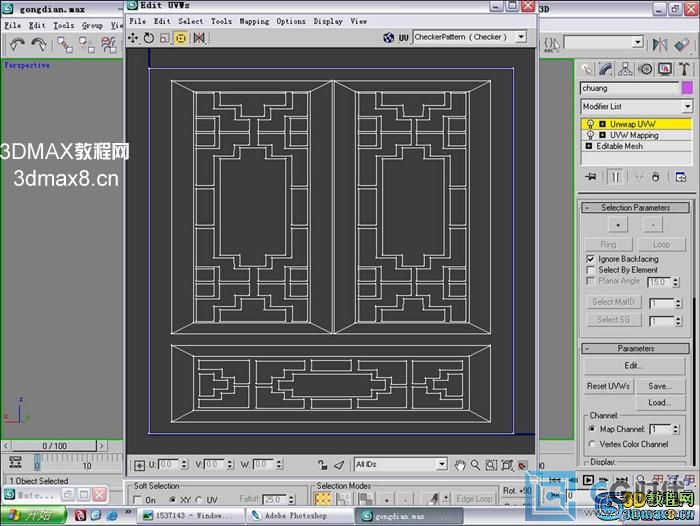The image size is (700, 526).
Task: Click the Undo arrow in main toolbar
Action: 17,44
